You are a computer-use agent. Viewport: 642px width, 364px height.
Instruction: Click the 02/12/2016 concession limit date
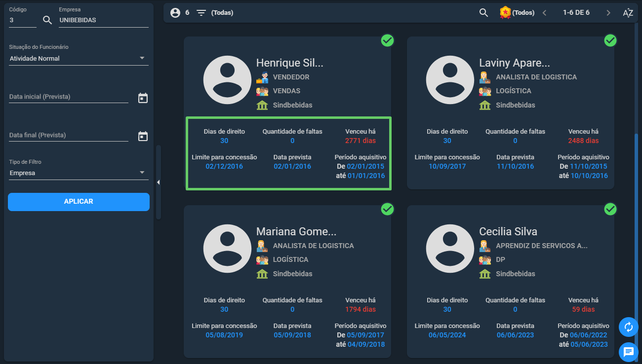point(224,166)
